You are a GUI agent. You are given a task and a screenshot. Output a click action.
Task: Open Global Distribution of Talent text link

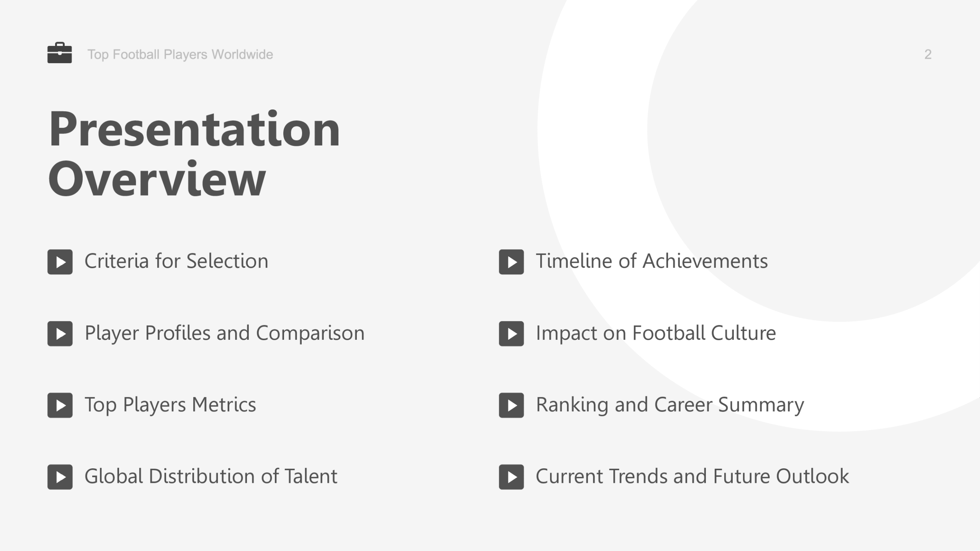click(x=211, y=476)
